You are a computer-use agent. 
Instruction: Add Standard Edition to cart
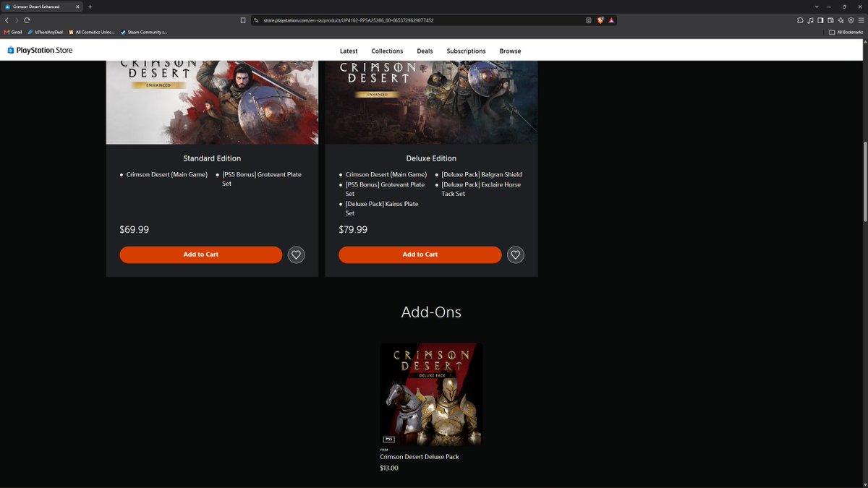tap(201, 254)
